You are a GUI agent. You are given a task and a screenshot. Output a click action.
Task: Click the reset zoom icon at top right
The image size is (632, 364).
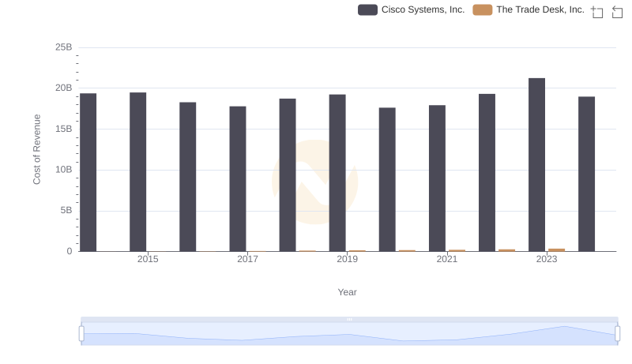tap(618, 12)
